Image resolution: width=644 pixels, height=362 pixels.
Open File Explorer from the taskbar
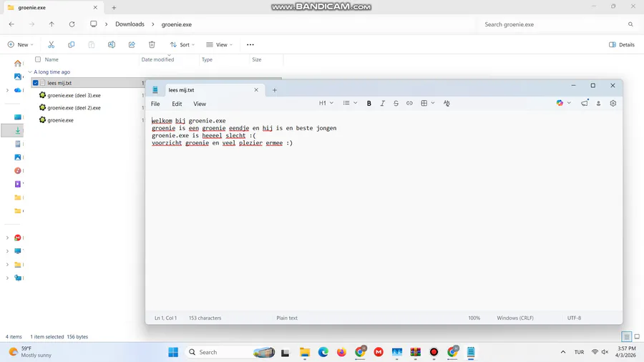305,352
